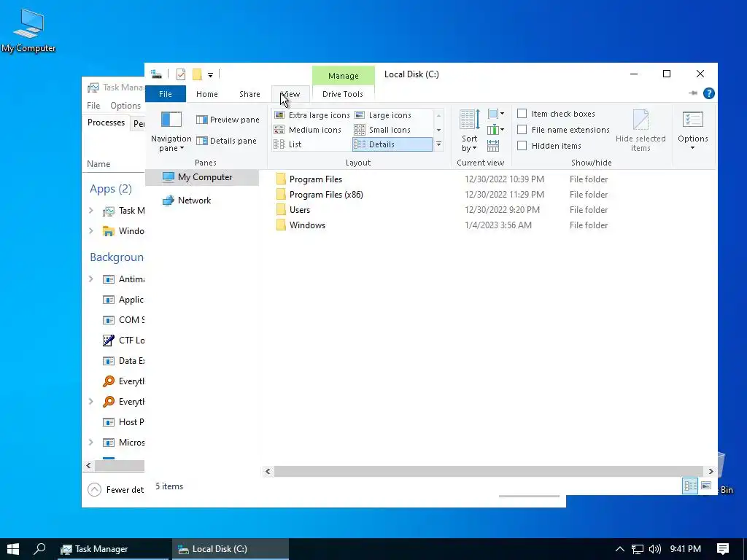Enable Hidden items checkbox
The image size is (747, 560).
coord(522,146)
